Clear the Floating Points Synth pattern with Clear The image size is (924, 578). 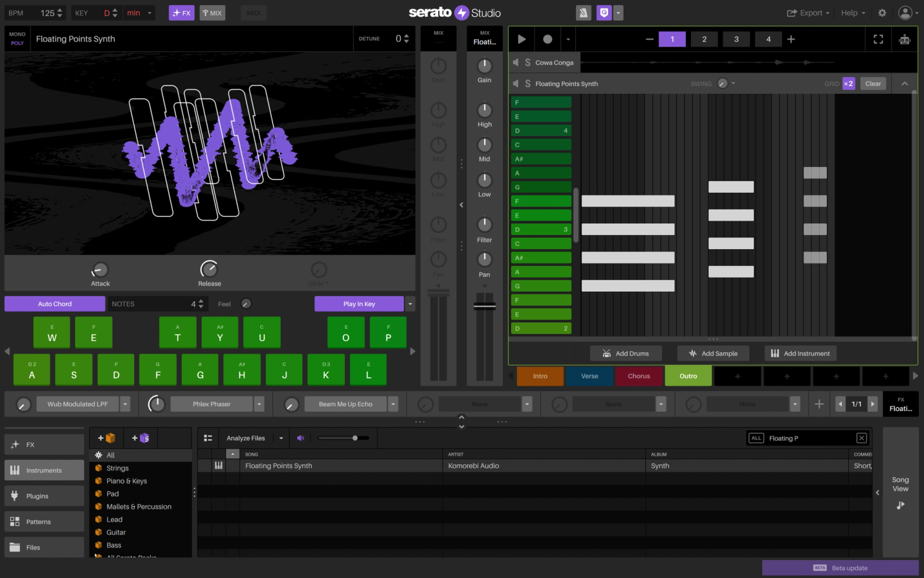pyautogui.click(x=873, y=83)
